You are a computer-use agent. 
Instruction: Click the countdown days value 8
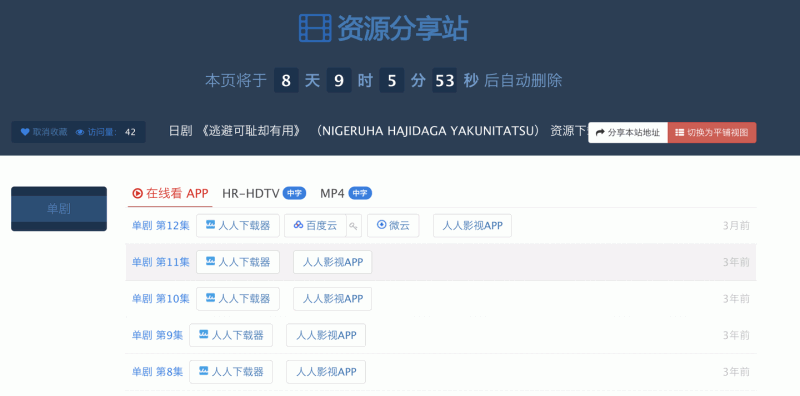(x=286, y=81)
